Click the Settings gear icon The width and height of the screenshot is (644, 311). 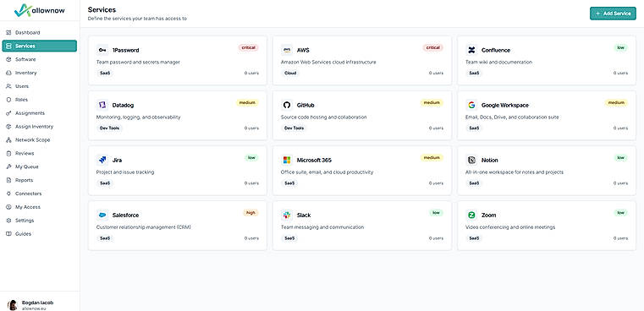[x=9, y=221]
